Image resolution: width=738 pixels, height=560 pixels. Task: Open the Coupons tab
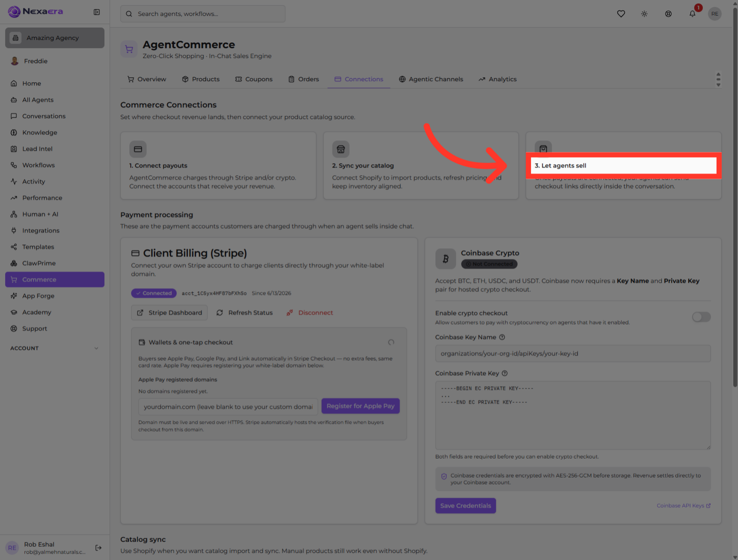coord(254,79)
